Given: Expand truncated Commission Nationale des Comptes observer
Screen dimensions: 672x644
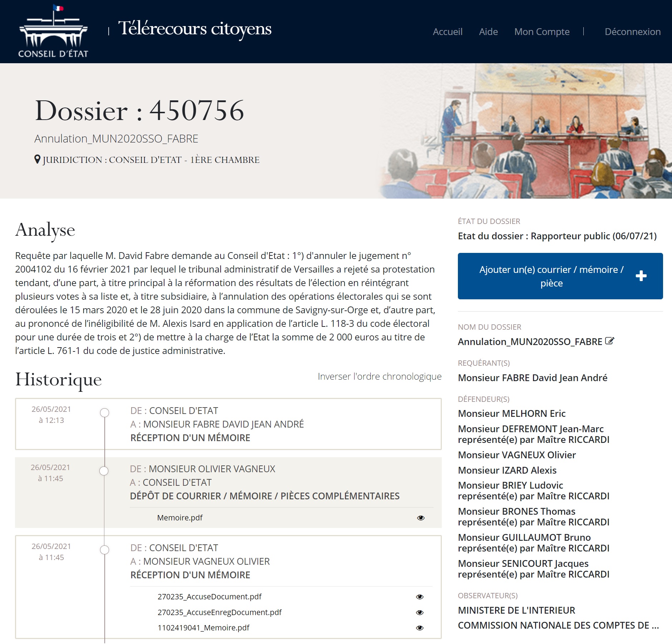Looking at the screenshot, I should [558, 625].
